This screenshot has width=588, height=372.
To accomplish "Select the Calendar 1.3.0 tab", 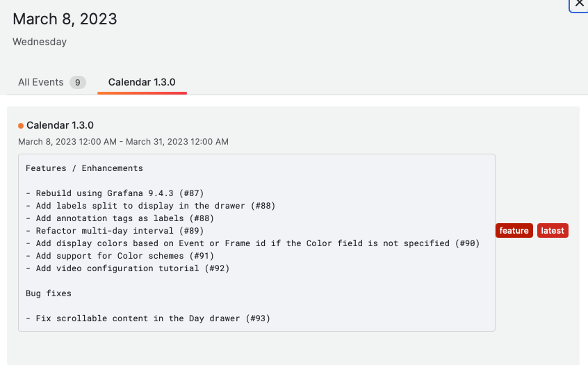I will click(x=142, y=82).
